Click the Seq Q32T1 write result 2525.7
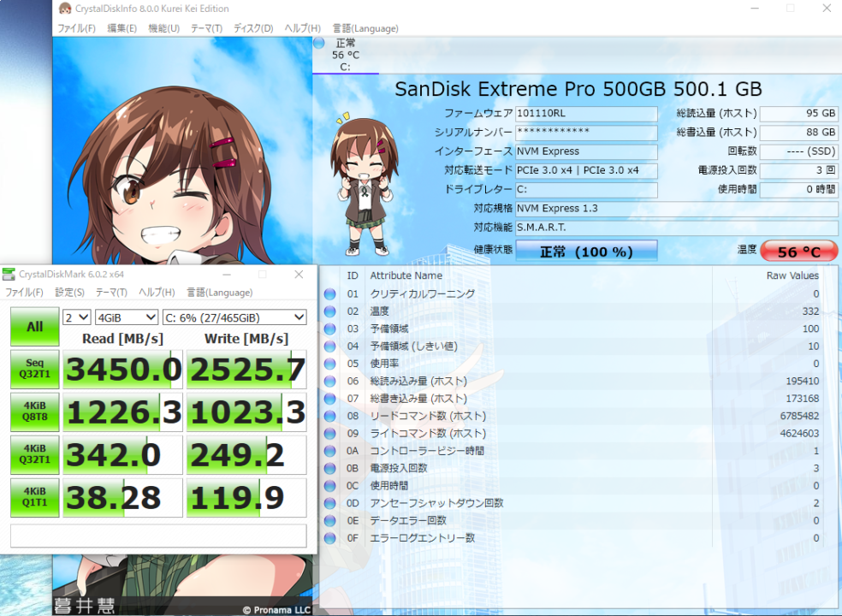 pyautogui.click(x=246, y=369)
